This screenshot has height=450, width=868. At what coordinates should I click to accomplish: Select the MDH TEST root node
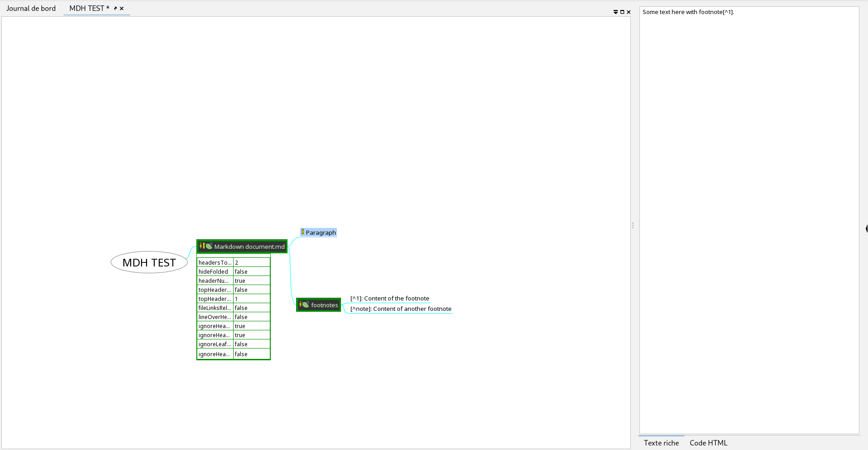pyautogui.click(x=149, y=262)
